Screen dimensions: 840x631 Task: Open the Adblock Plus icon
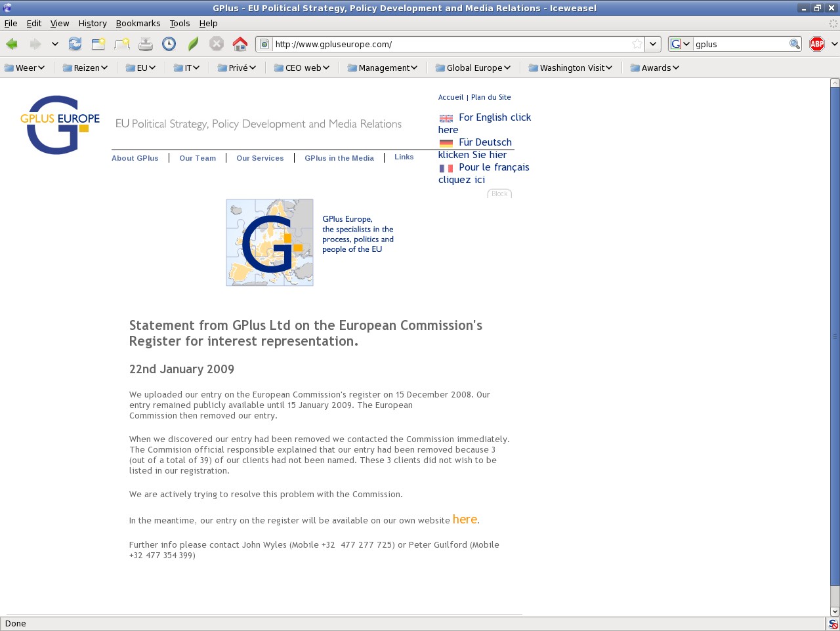pos(816,44)
